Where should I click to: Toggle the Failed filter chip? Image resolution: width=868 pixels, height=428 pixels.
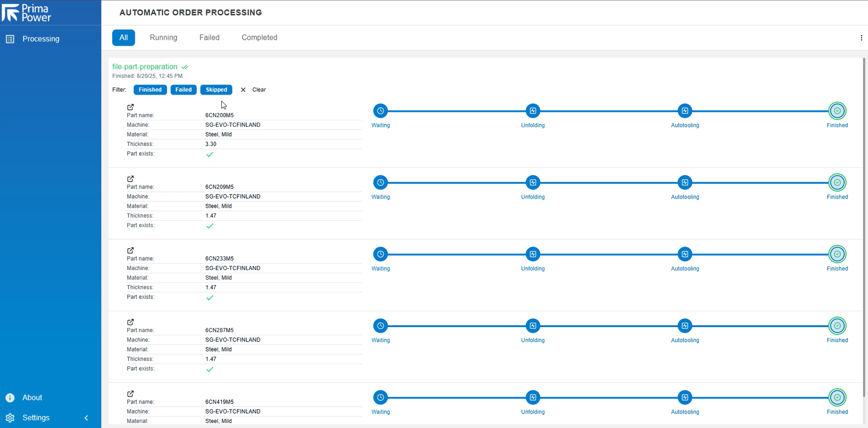(183, 90)
